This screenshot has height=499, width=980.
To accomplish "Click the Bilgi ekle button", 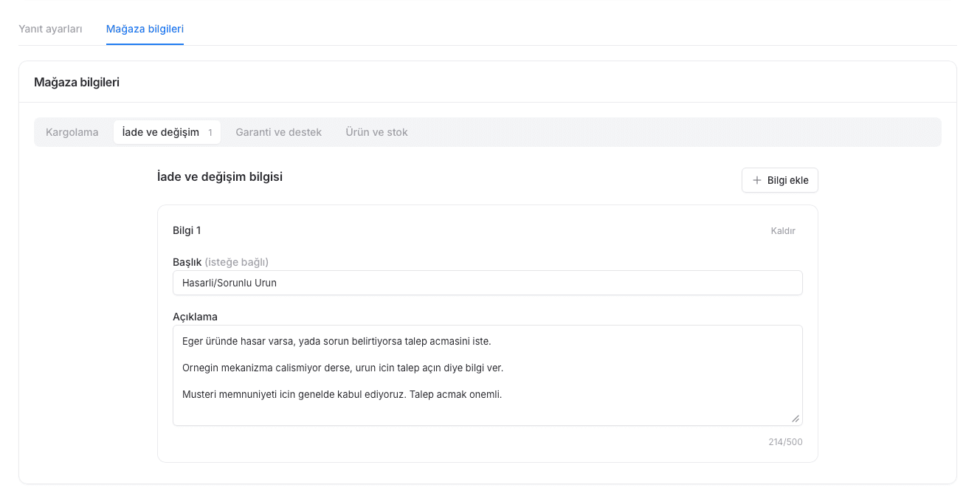I will [780, 180].
